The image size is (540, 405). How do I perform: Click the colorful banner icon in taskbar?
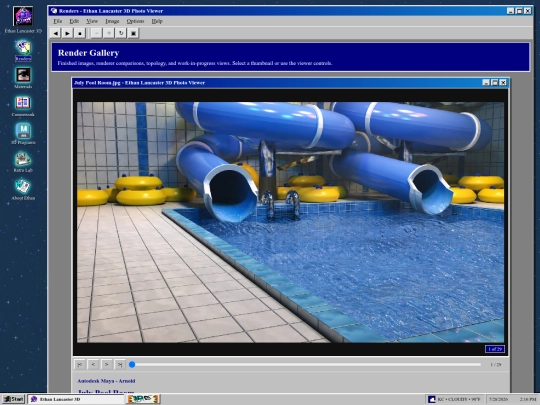pyautogui.click(x=143, y=399)
